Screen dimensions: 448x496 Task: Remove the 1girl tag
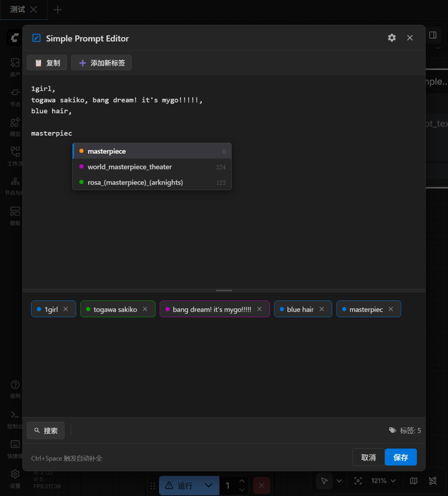[x=66, y=309]
